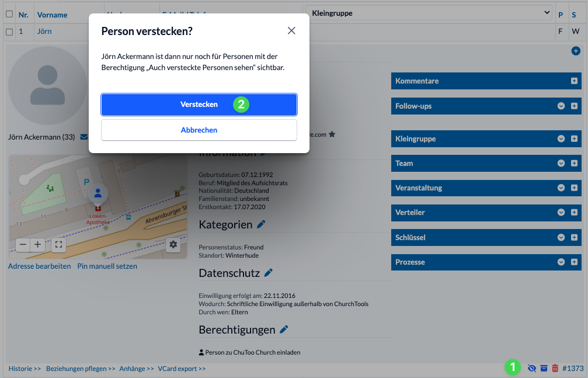Expand the Kleingruppe section chevron
Image resolution: width=588 pixels, height=378 pixels.
[x=561, y=138]
